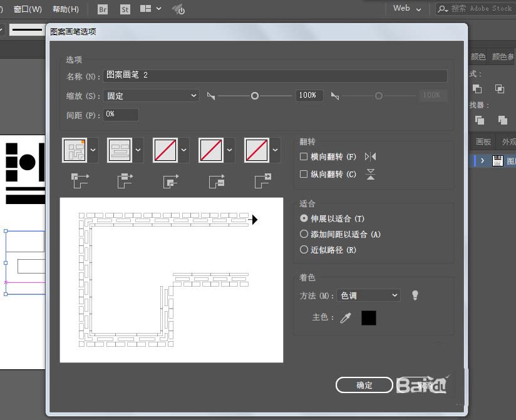Image resolution: width=516 pixels, height=420 pixels.
Task: Expand the layer row chevron
Action: [x=482, y=160]
